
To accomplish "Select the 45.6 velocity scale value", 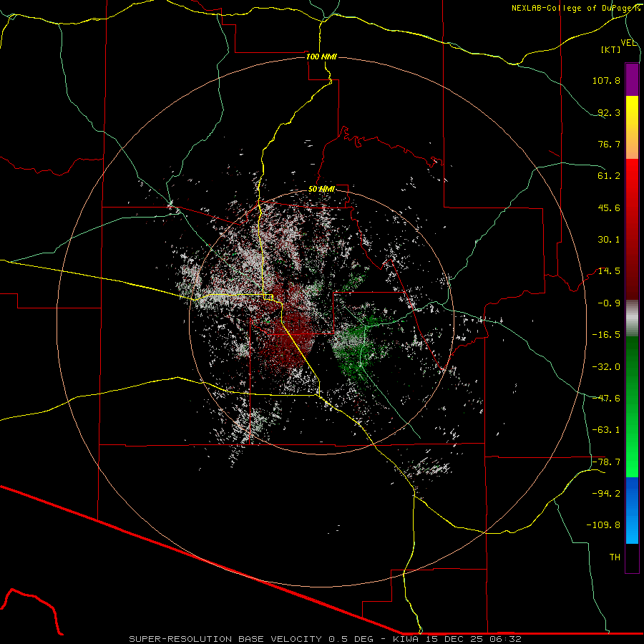I will 609,208.
